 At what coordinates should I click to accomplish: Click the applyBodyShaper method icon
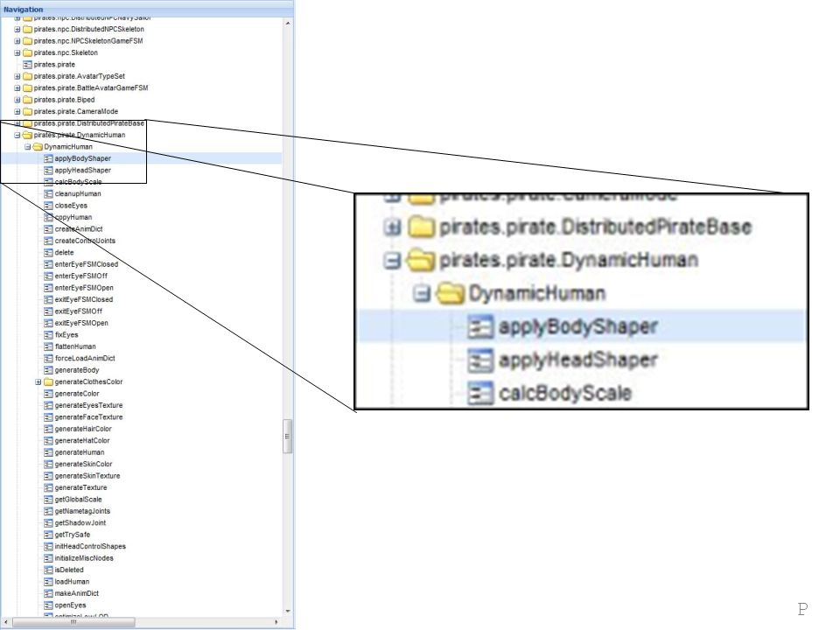tap(48, 159)
